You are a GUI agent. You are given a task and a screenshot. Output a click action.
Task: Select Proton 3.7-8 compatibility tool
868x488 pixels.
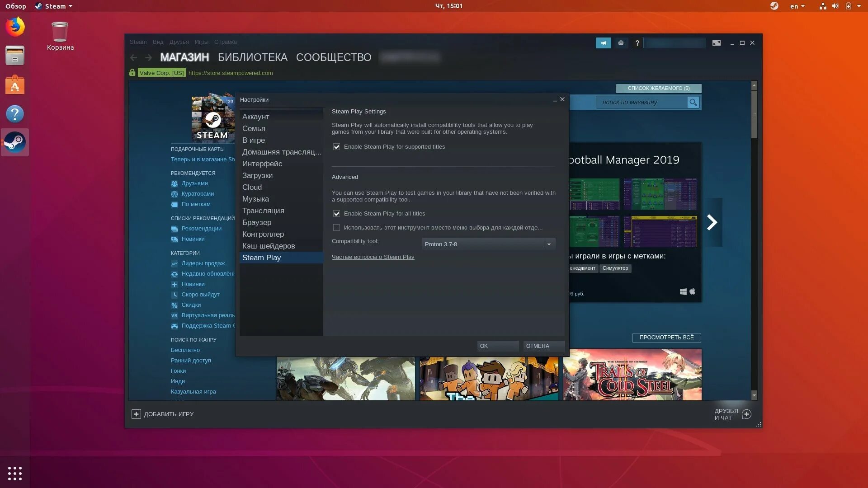(x=486, y=244)
